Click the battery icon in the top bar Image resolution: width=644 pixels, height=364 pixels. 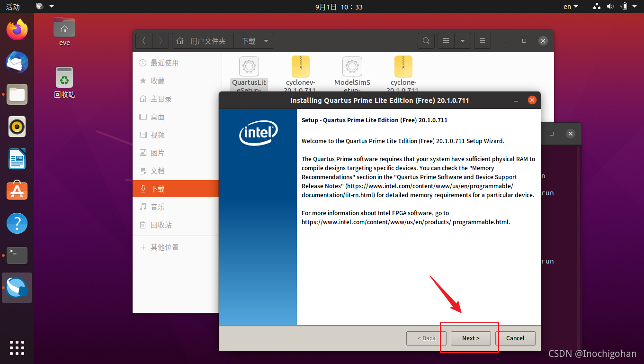(624, 7)
